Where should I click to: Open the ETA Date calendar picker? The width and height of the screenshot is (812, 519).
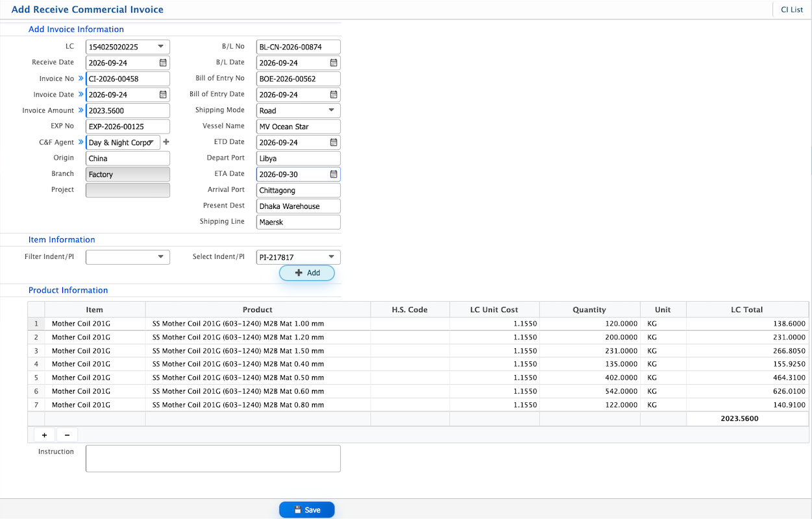coord(334,174)
